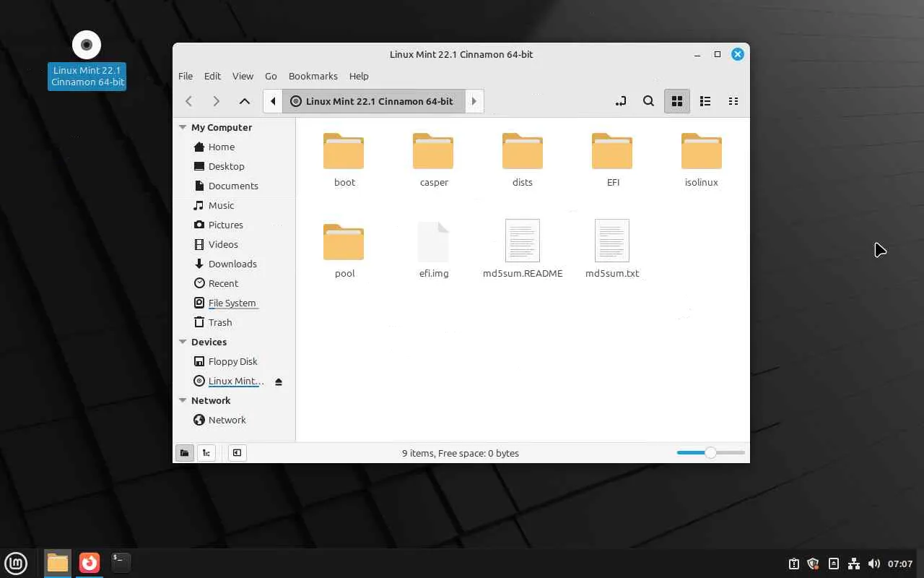This screenshot has width=924, height=578.
Task: Collapse the My Computer section
Action: click(x=183, y=127)
